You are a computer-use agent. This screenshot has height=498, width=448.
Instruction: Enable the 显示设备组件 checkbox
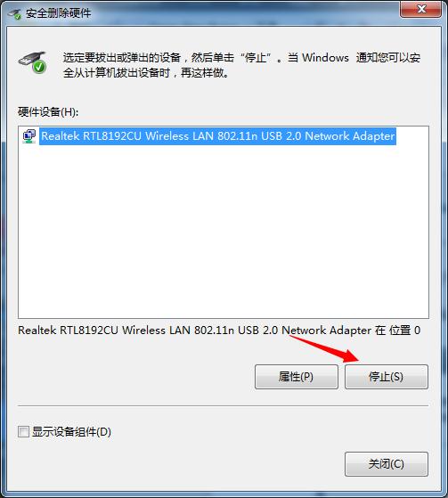23,431
